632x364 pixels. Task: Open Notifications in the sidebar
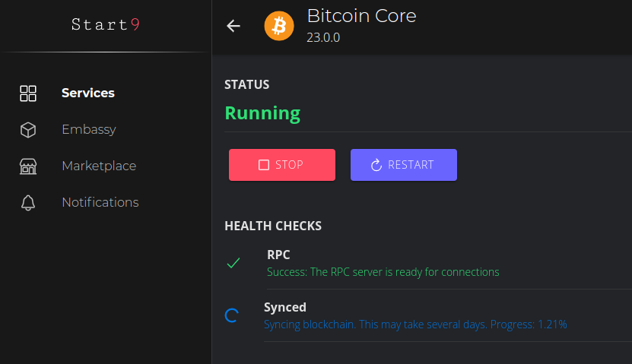[x=100, y=202]
